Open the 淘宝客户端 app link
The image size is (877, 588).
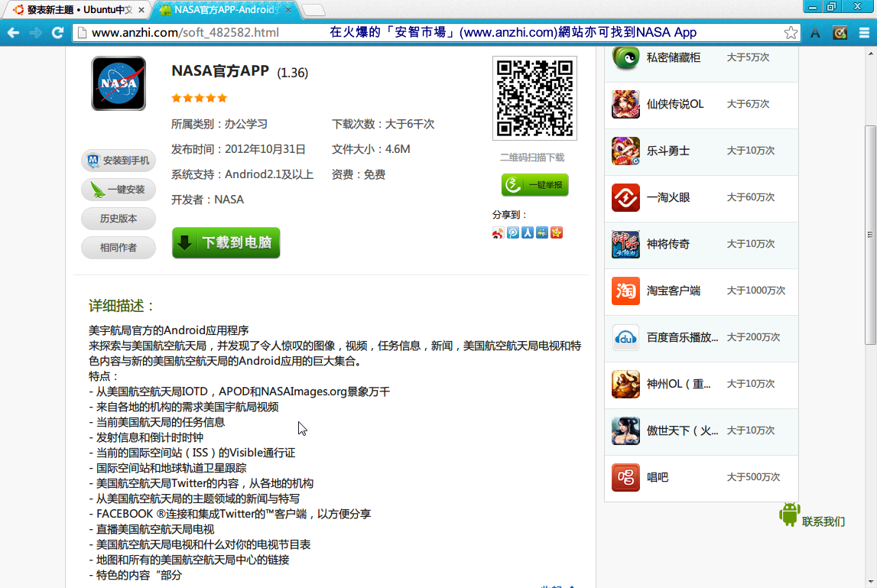[x=674, y=291]
